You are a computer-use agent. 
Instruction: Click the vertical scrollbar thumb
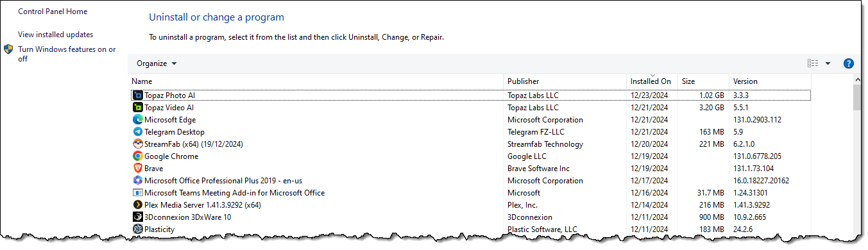(857, 97)
